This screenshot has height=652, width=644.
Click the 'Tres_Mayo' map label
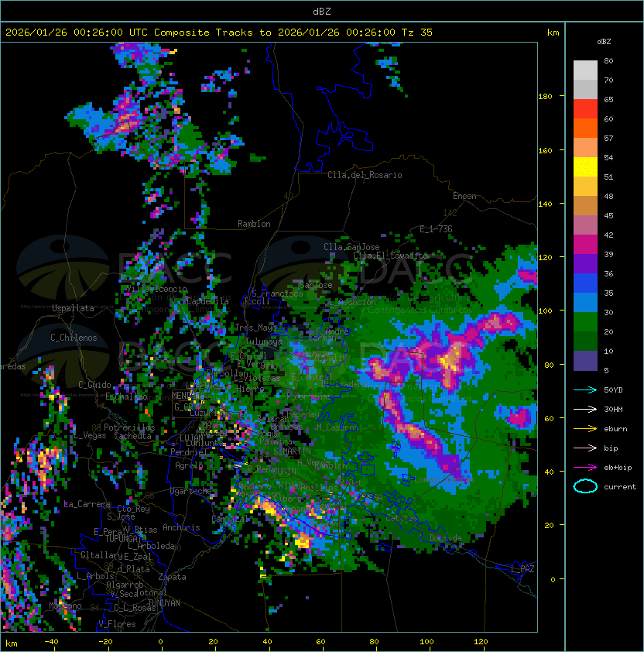click(x=255, y=328)
